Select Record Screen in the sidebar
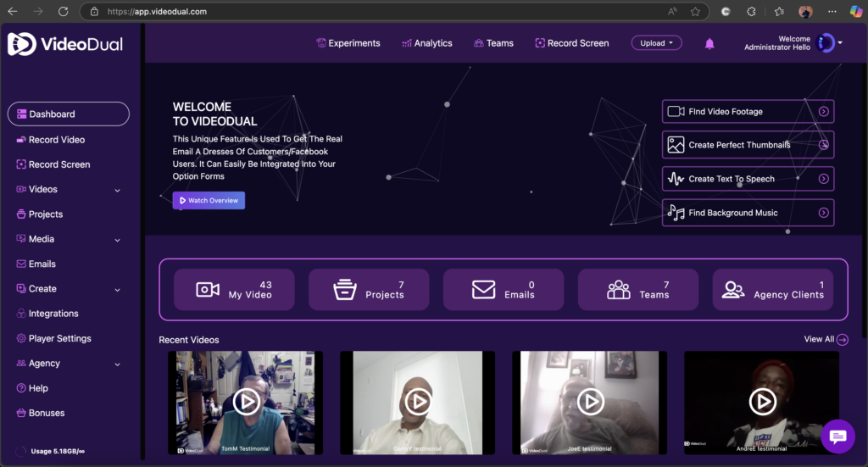 tap(53, 164)
